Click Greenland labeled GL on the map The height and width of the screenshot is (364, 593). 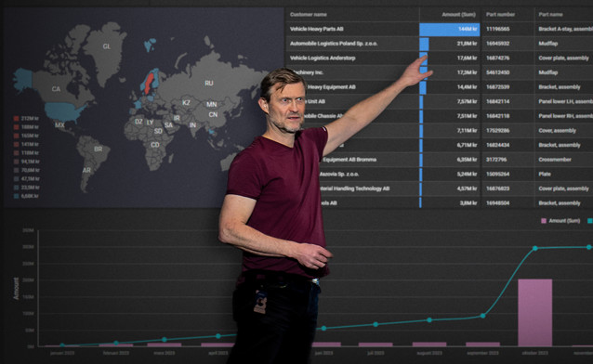[107, 46]
